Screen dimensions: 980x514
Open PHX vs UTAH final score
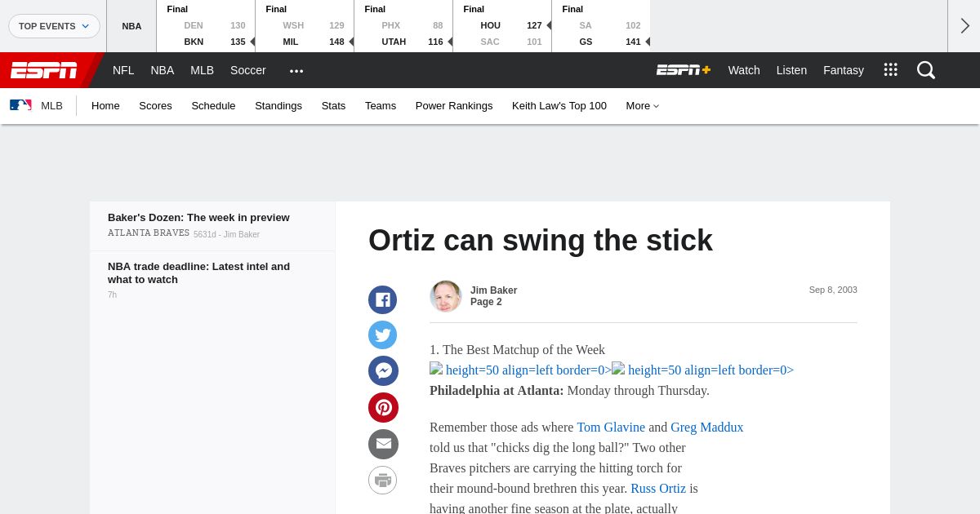(x=403, y=26)
